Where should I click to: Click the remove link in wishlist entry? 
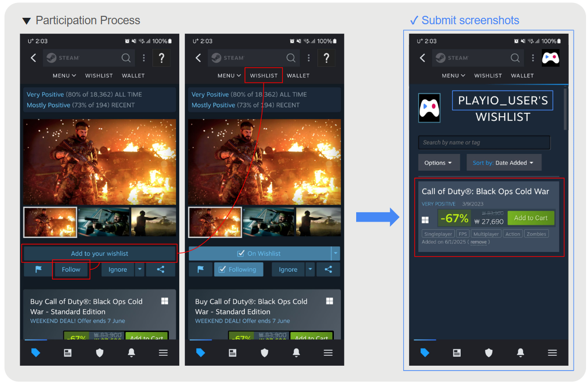(x=479, y=242)
